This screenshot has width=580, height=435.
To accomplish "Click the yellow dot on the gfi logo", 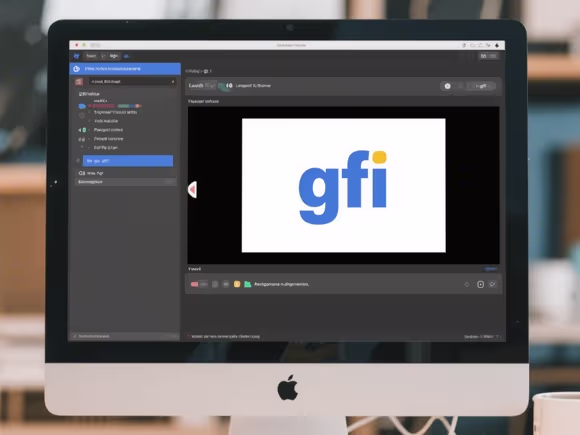I will tap(380, 157).
